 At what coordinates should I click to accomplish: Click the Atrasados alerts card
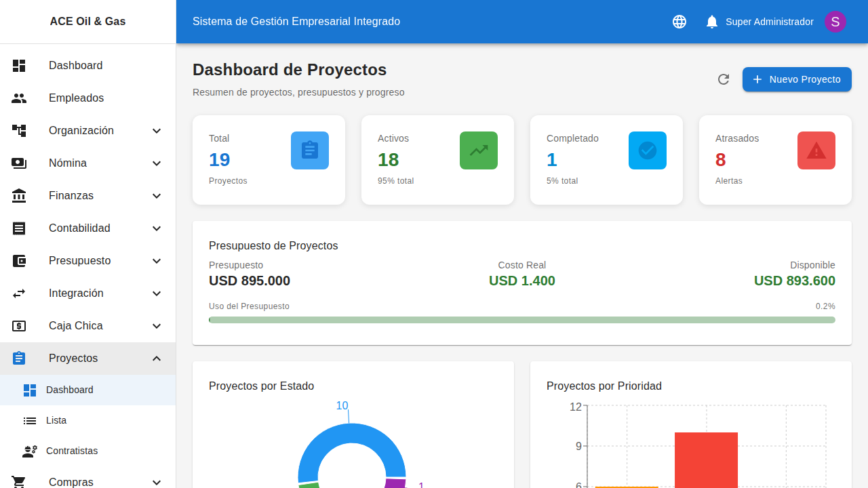tap(775, 160)
